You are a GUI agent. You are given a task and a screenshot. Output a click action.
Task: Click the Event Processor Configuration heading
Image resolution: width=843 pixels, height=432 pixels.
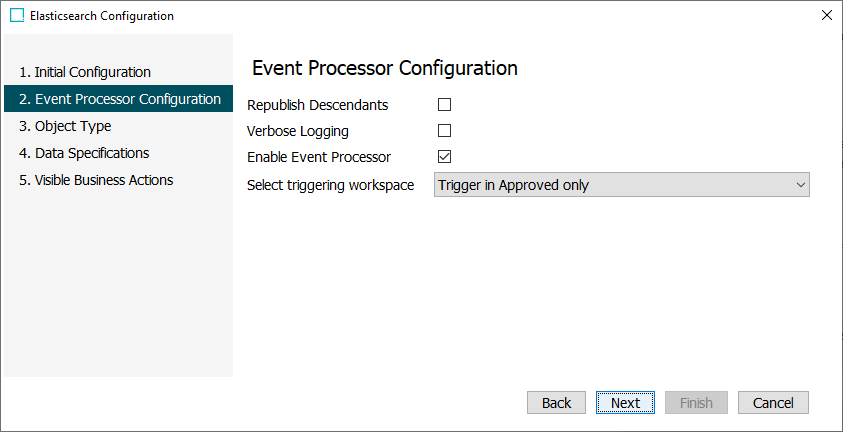coord(385,68)
